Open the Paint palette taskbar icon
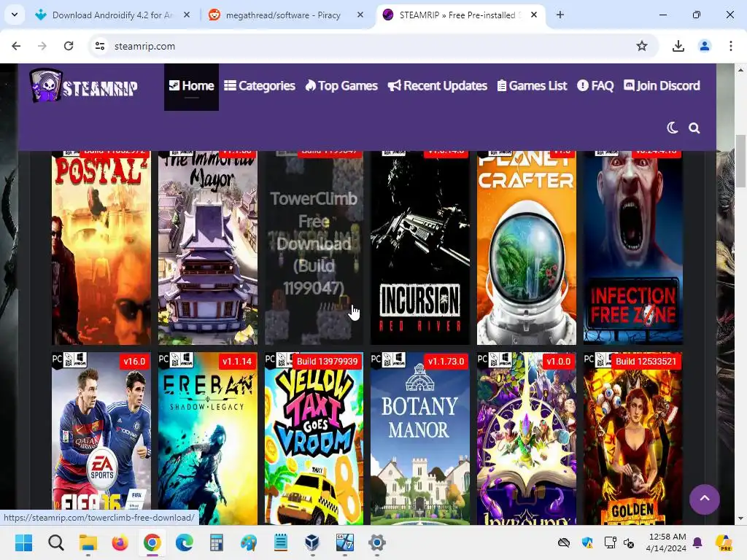This screenshot has width=747, height=560. pyautogui.click(x=249, y=542)
